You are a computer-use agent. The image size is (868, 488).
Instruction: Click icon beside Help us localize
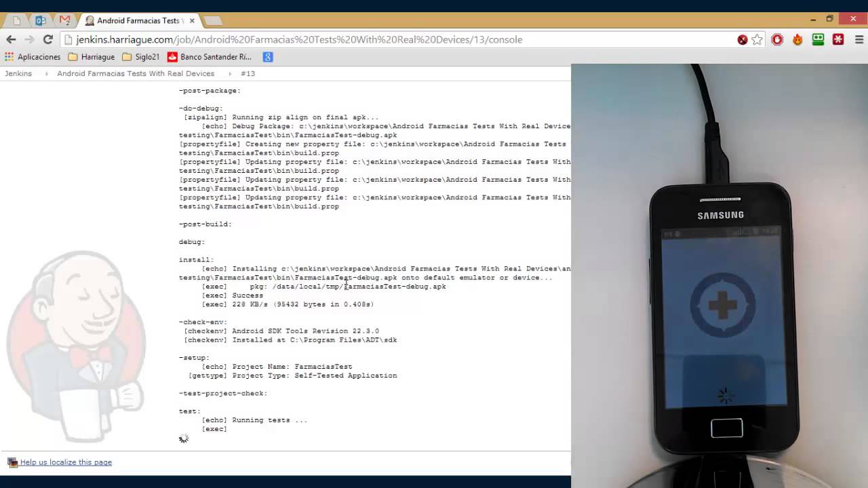[12, 462]
